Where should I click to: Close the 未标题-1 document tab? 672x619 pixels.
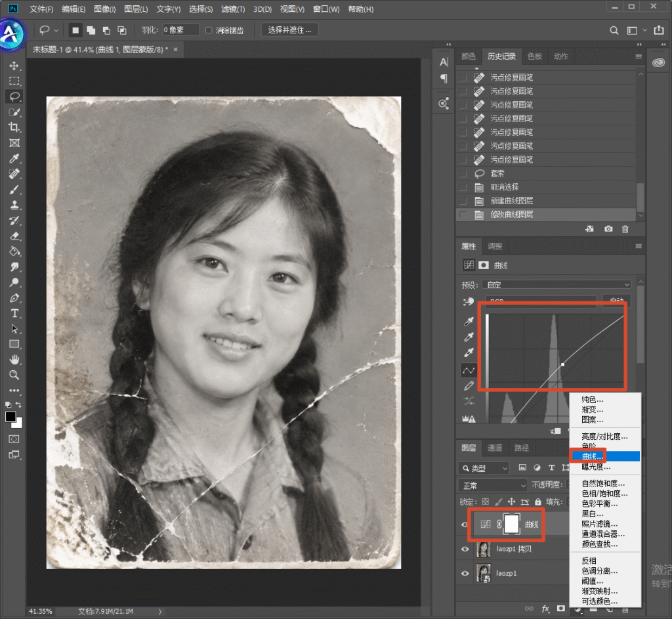coord(175,50)
